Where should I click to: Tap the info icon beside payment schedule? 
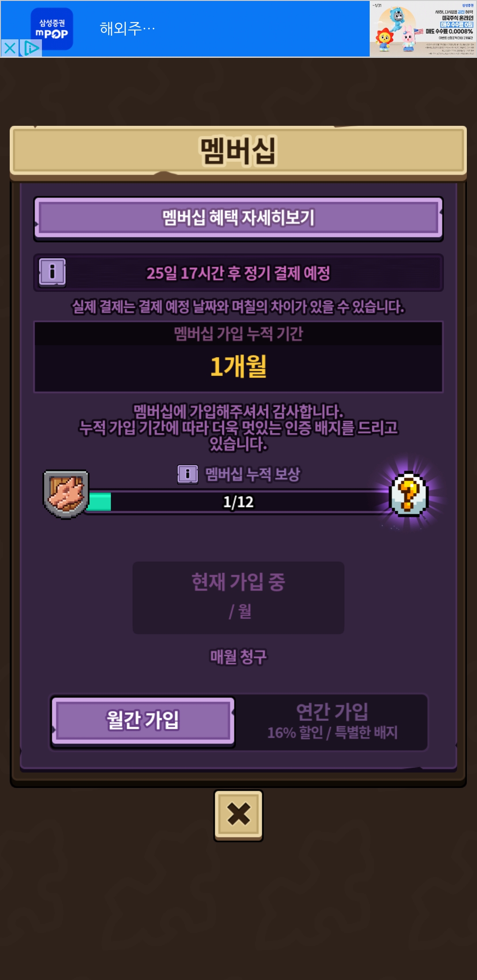click(52, 272)
